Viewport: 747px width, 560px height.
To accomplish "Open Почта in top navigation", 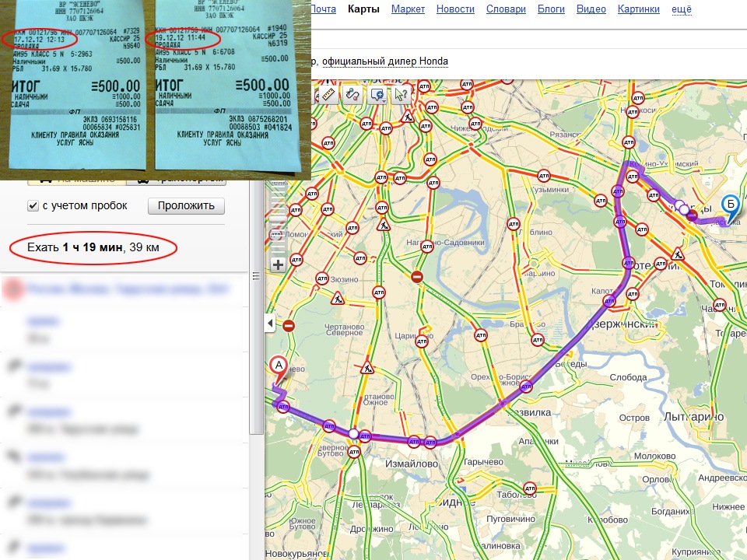I will pos(323,9).
